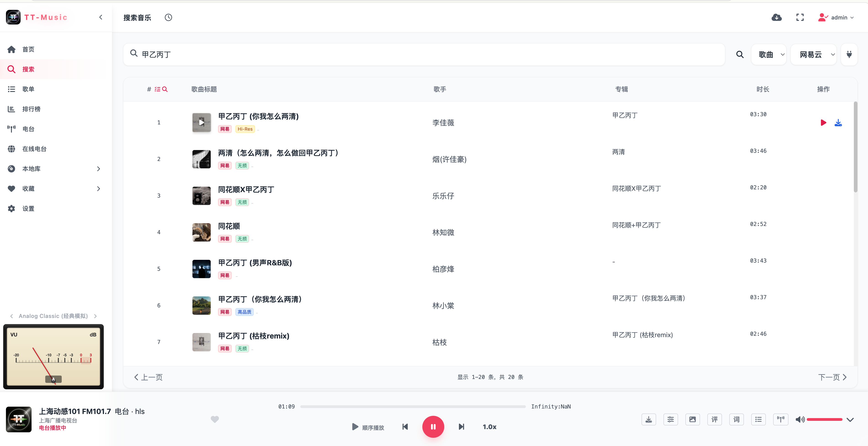Click cover thumbnail of 同花顺X甲乙丙丁
The image size is (868, 446).
201,196
